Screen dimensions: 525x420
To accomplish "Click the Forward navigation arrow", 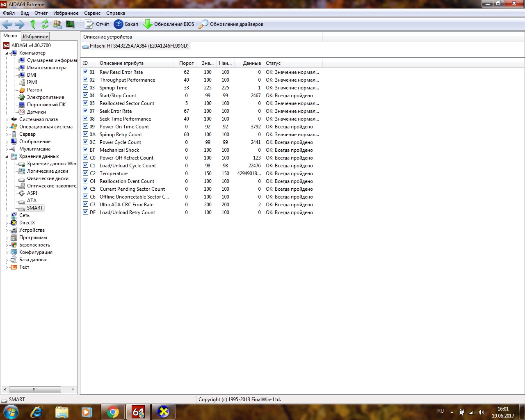I will pos(19,24).
